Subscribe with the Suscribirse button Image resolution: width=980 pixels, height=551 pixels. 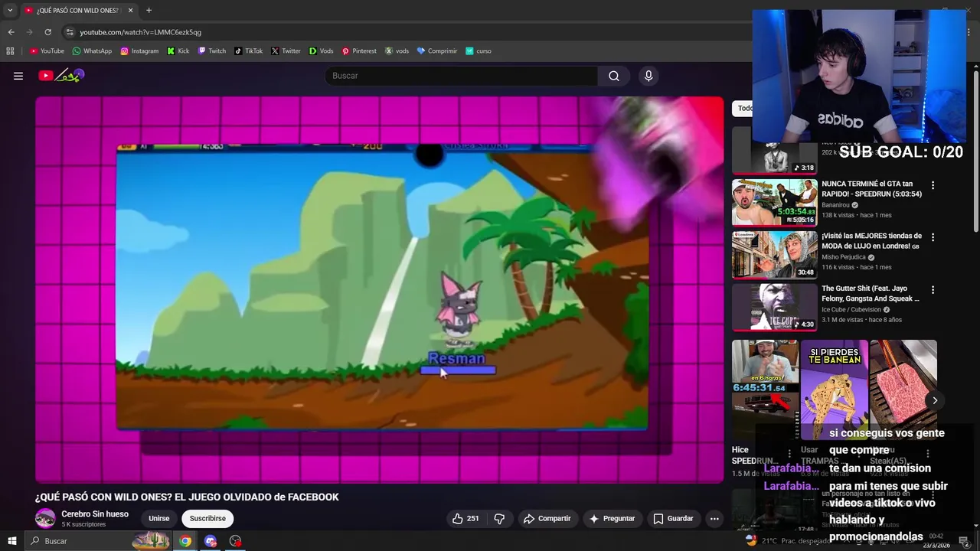pos(207,519)
